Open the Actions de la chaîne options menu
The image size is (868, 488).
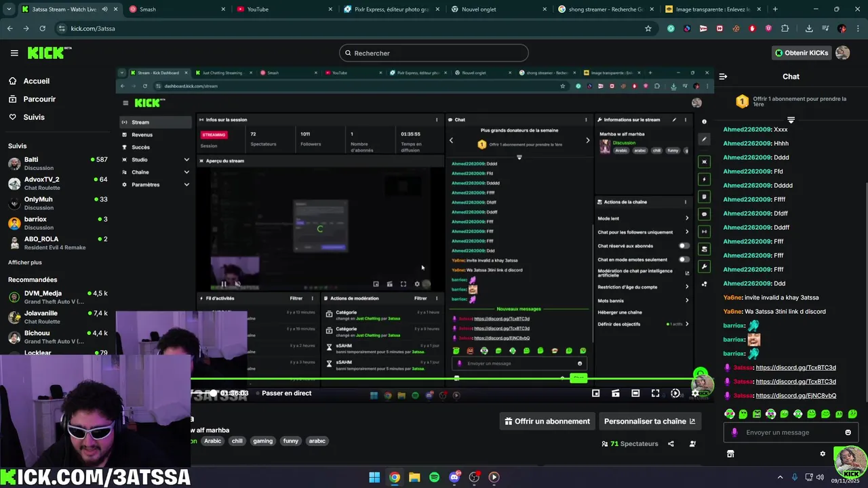point(686,202)
